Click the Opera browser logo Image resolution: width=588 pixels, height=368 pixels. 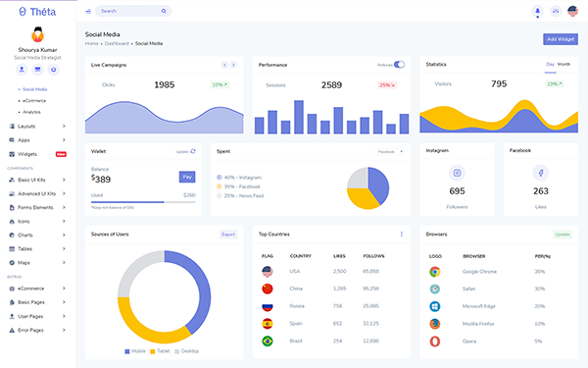point(434,342)
